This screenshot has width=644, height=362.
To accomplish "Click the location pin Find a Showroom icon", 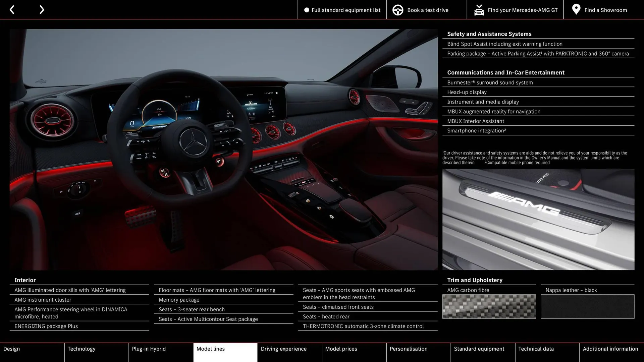I will pyautogui.click(x=576, y=9).
